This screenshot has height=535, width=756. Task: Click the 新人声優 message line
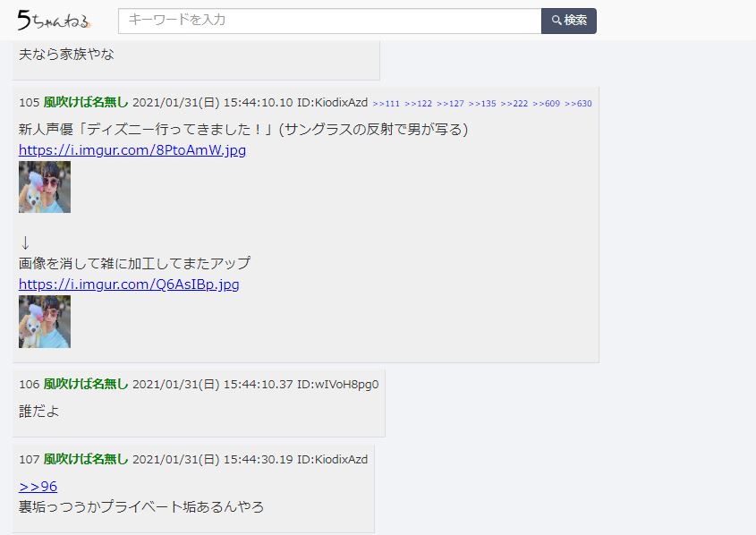click(x=243, y=129)
